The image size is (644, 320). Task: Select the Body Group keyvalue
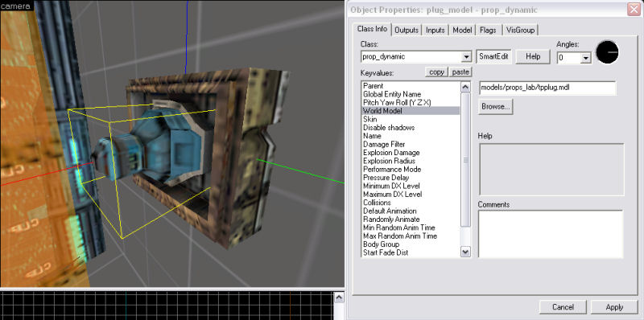(x=410, y=244)
